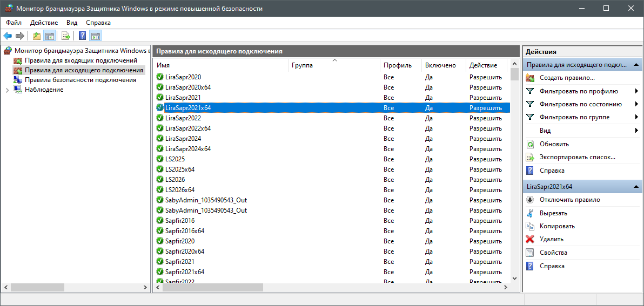The width and height of the screenshot is (644, 306).
Task: Click Разрешить in the Sapfir2021 row
Action: 486,261
